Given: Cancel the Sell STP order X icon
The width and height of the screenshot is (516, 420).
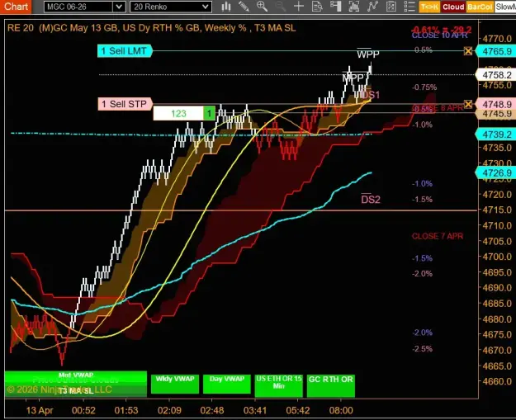Looking at the screenshot, I should coord(468,104).
